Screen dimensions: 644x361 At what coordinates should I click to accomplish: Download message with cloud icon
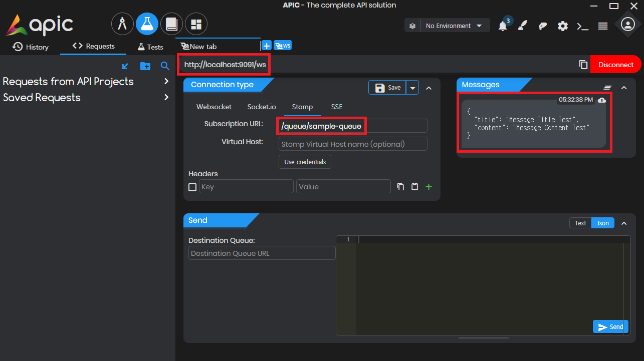tap(602, 100)
